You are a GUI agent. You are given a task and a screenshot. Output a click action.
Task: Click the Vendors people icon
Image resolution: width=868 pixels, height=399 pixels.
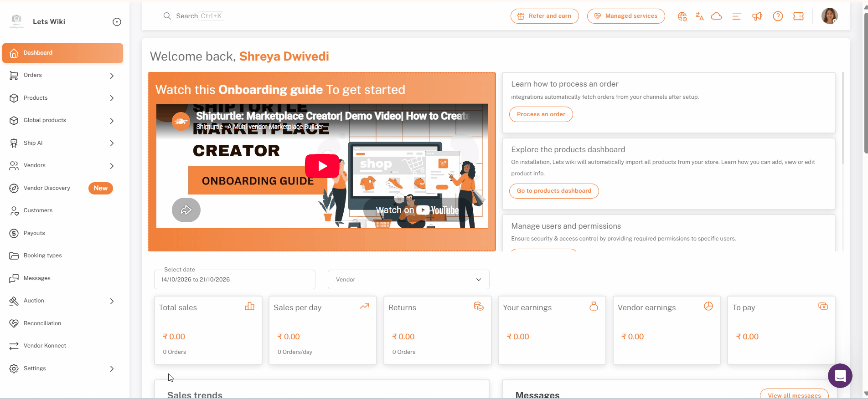pyautogui.click(x=14, y=165)
